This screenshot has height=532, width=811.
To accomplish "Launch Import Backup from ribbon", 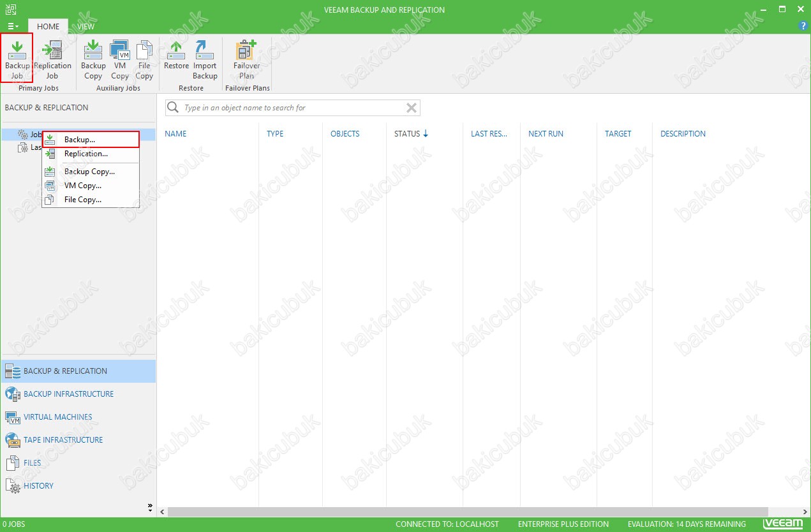I will pos(205,59).
